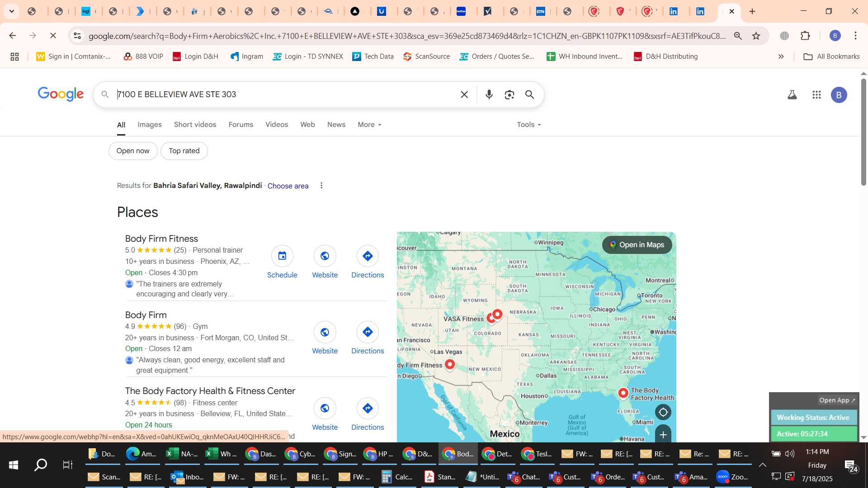Viewport: 868px width, 488px height.
Task: Switch to Images results tab
Action: coord(150,125)
